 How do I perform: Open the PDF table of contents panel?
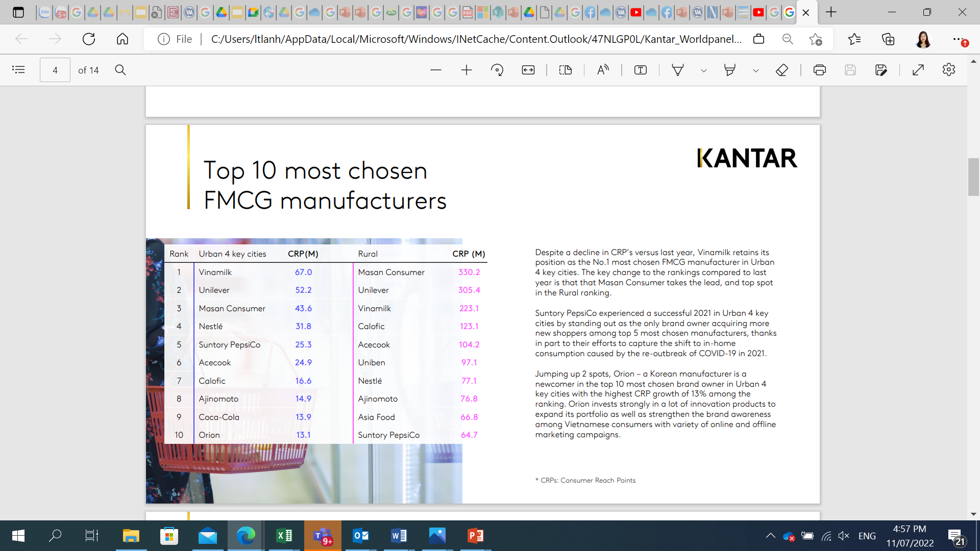[x=18, y=70]
